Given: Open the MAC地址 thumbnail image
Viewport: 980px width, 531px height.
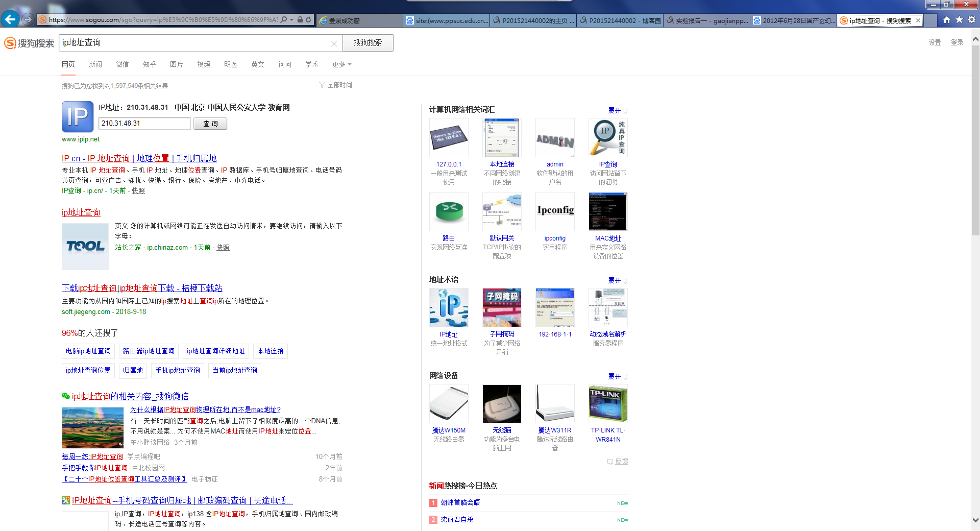Looking at the screenshot, I should (608, 211).
